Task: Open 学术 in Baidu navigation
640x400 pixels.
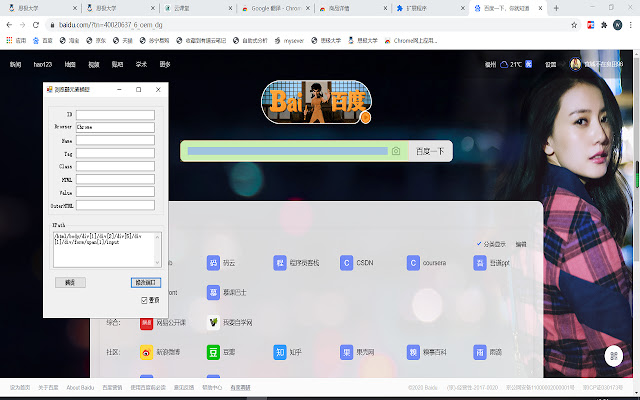Action: point(141,64)
